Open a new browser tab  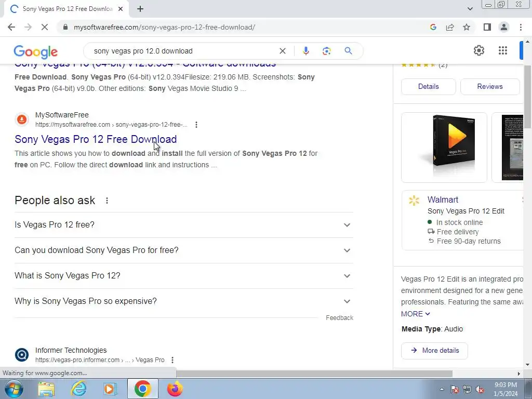point(140,9)
